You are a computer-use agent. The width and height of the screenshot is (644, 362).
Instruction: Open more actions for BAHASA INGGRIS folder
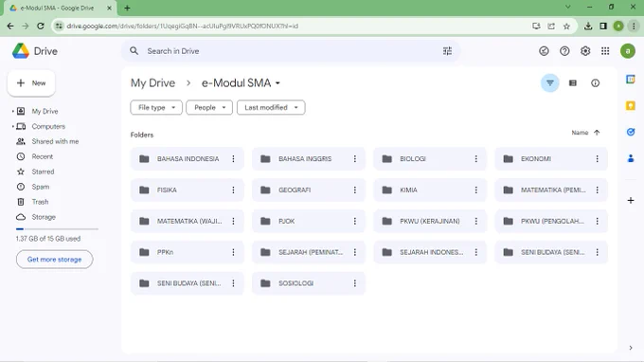(355, 158)
